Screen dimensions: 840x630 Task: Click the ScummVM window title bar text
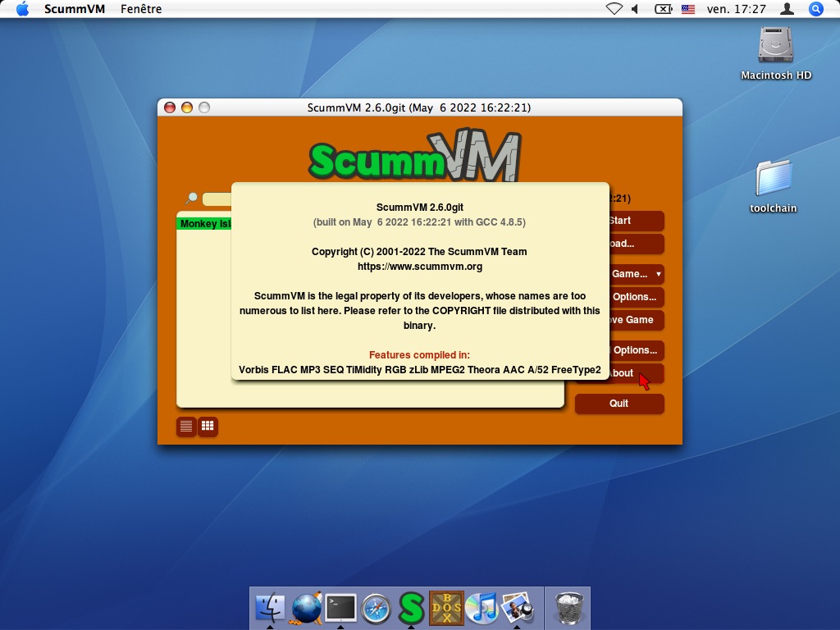coord(419,107)
